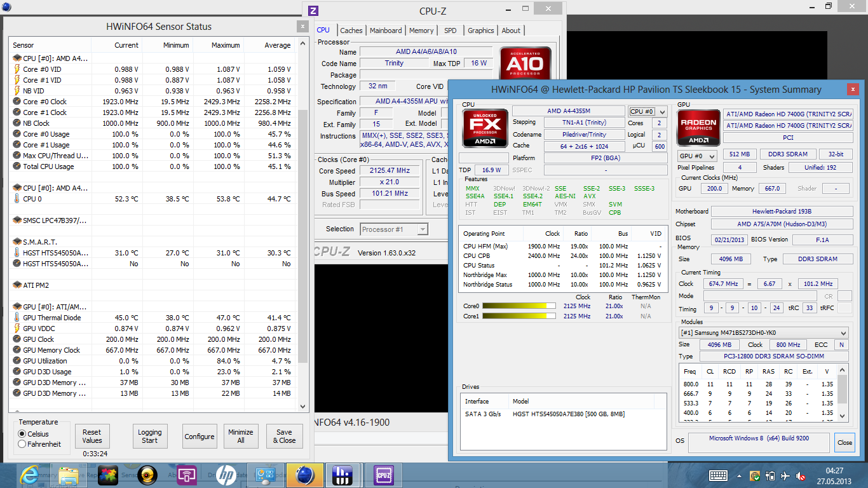
Task: Switch to the Mainboard tab
Action: pyautogui.click(x=386, y=30)
